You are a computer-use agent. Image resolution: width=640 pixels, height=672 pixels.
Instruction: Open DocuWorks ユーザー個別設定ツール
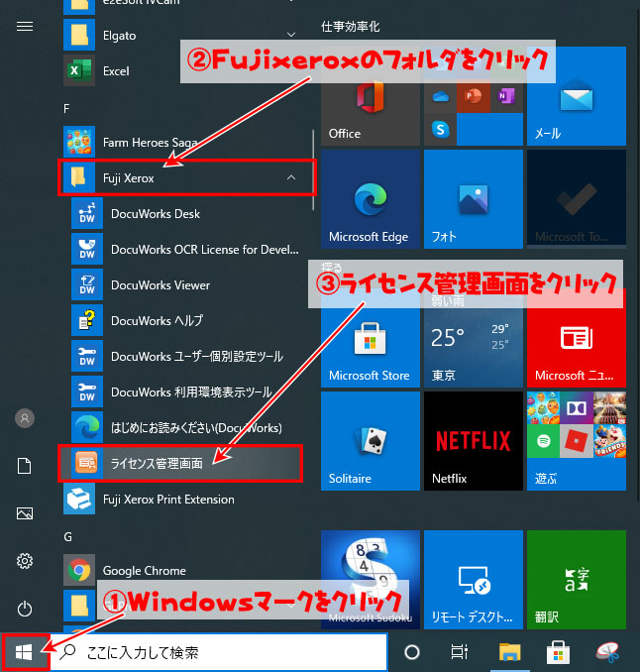pyautogui.click(x=187, y=356)
